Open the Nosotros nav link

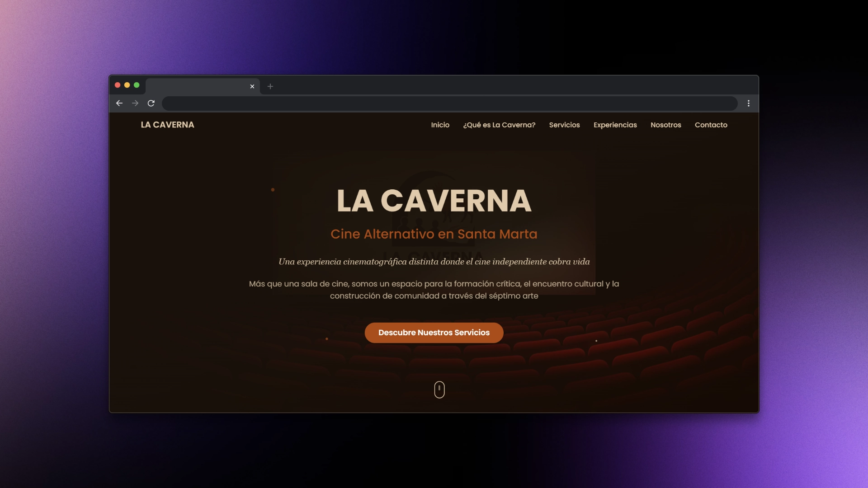tap(665, 125)
